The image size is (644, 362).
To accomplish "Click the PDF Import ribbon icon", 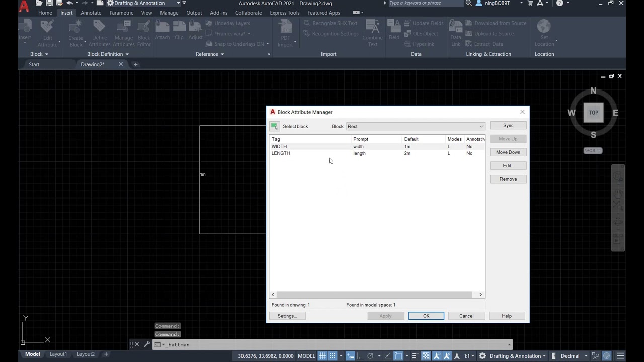I will (x=285, y=33).
